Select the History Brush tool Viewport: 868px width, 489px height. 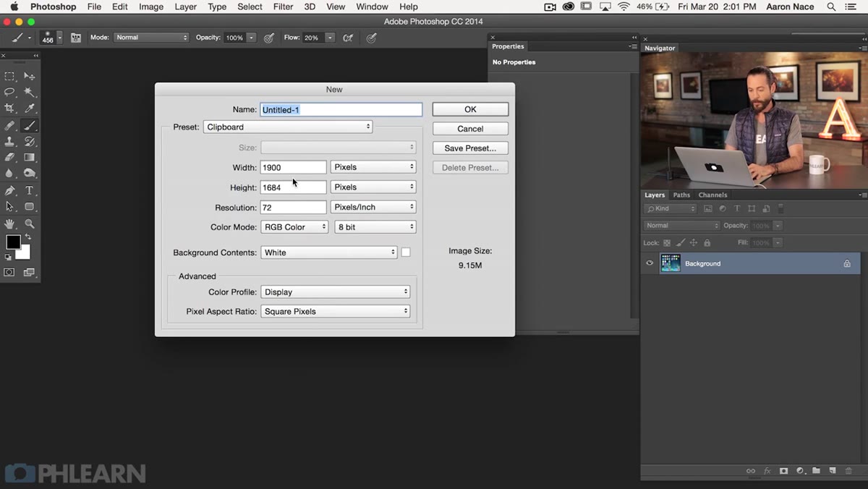(30, 142)
